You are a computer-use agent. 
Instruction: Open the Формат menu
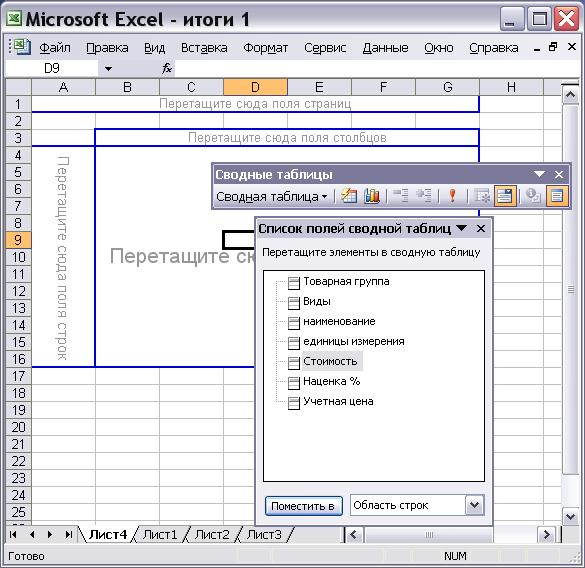[x=266, y=48]
